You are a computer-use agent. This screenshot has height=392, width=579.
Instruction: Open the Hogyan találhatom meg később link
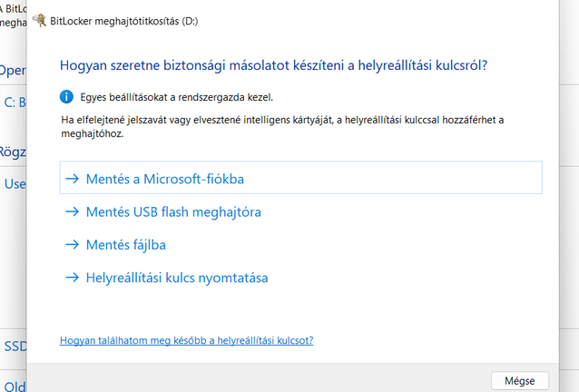click(x=186, y=341)
